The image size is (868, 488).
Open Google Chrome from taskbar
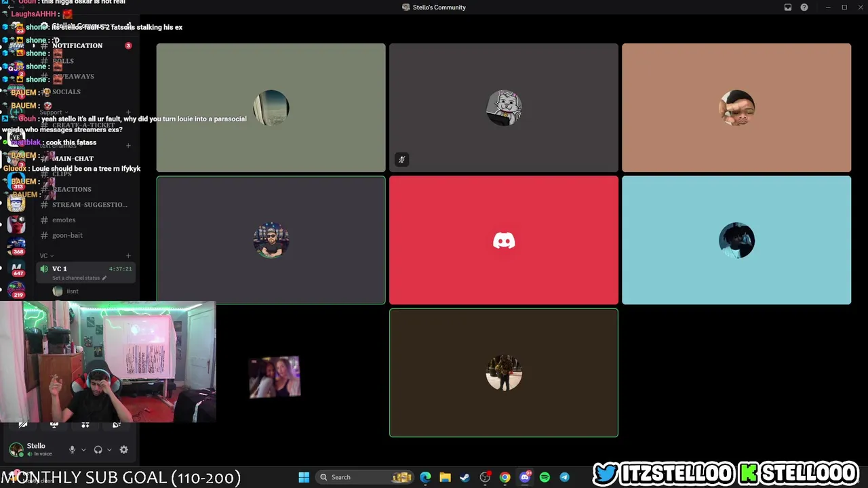(x=505, y=477)
